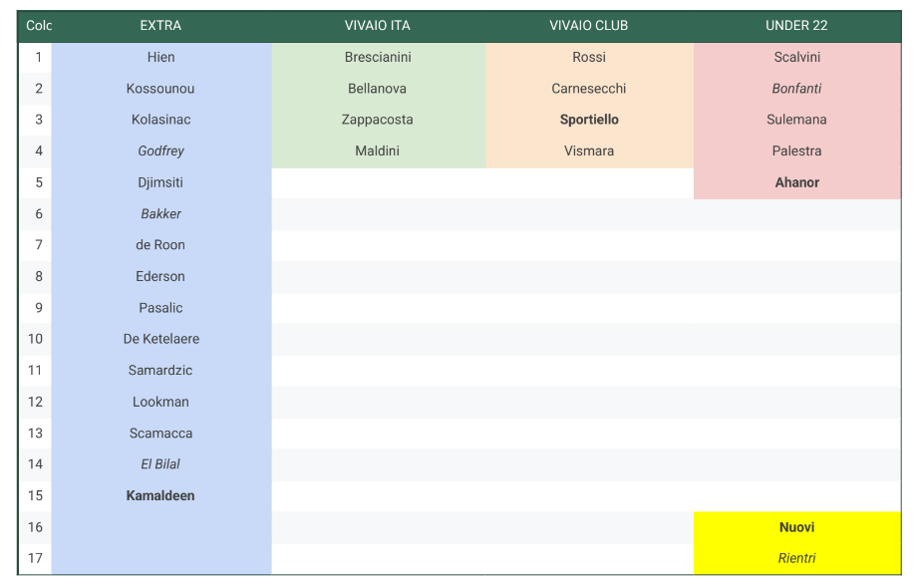Select the Carnesecchi cell
This screenshot has width=914, height=588.
[x=589, y=89]
